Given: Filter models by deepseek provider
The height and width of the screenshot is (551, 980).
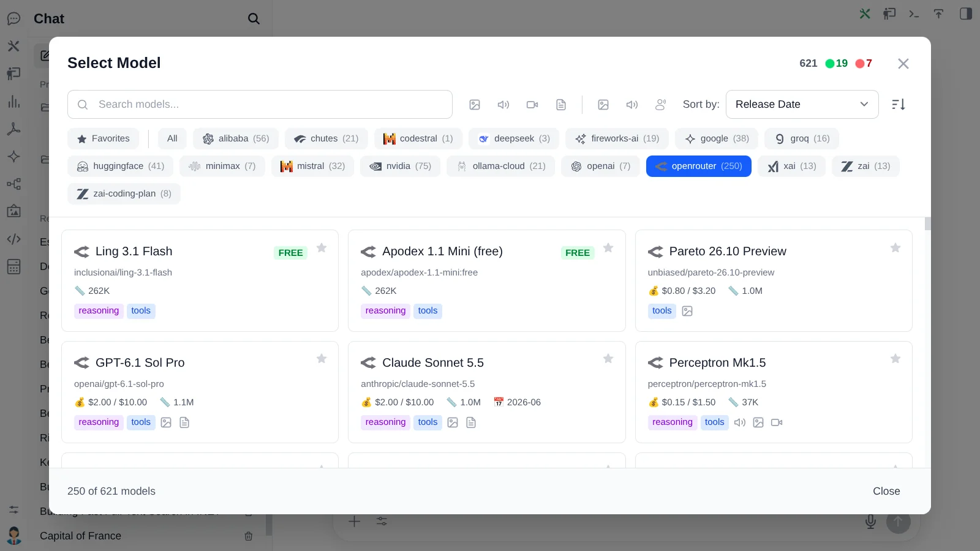Looking at the screenshot, I should coord(514,138).
